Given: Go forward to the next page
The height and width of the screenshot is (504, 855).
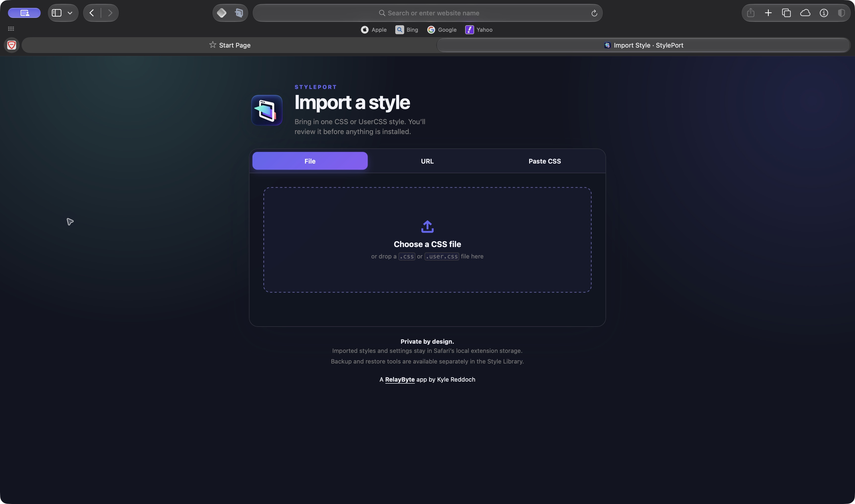Looking at the screenshot, I should tap(110, 13).
